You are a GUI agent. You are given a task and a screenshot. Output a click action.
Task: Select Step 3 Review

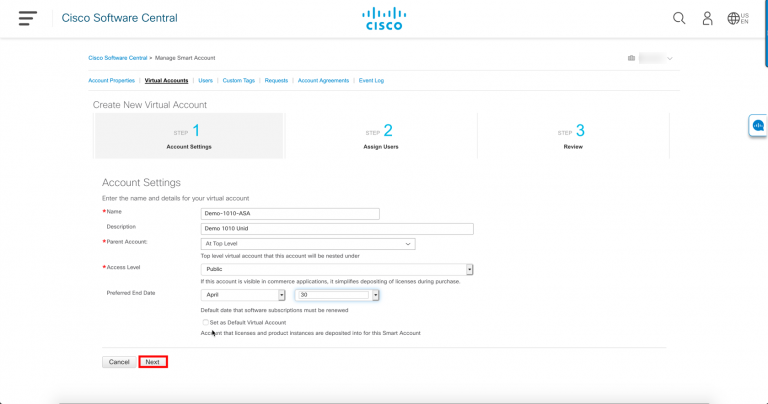(x=573, y=136)
